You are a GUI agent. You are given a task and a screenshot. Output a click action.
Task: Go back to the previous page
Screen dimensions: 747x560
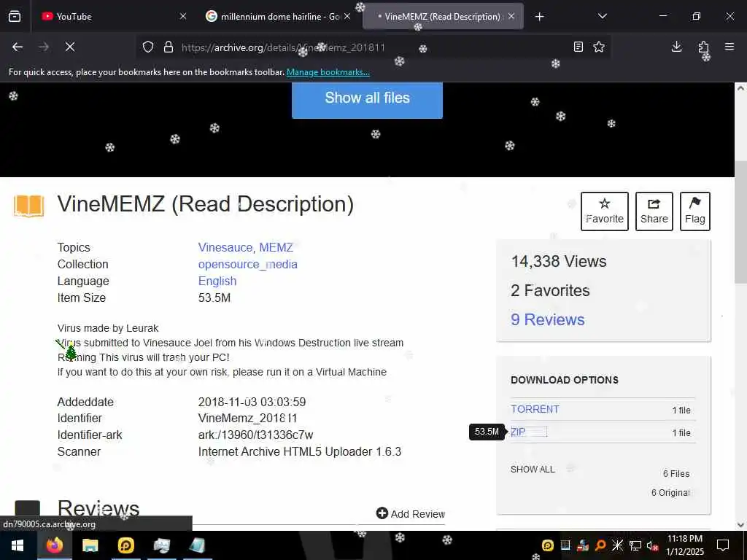[x=18, y=47]
